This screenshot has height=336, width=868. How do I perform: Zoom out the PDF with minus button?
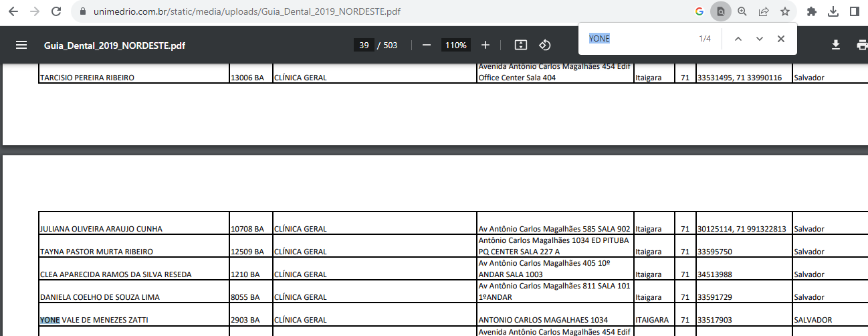click(x=426, y=45)
